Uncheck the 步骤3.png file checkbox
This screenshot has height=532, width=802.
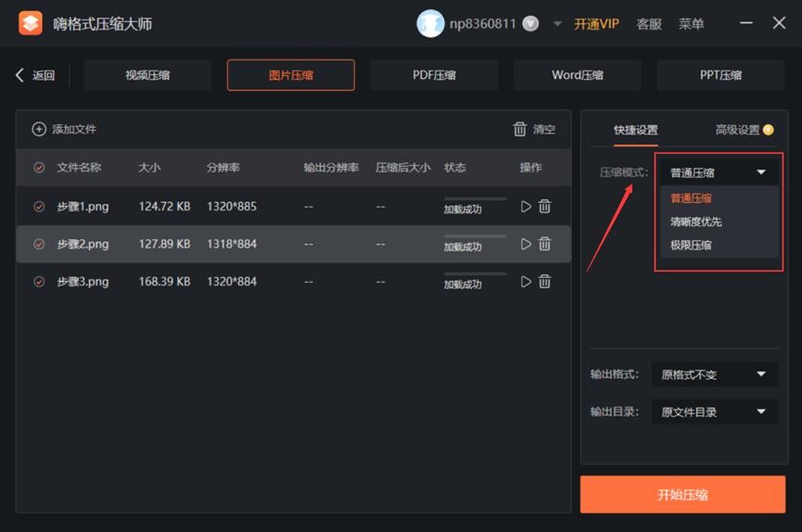(x=39, y=281)
